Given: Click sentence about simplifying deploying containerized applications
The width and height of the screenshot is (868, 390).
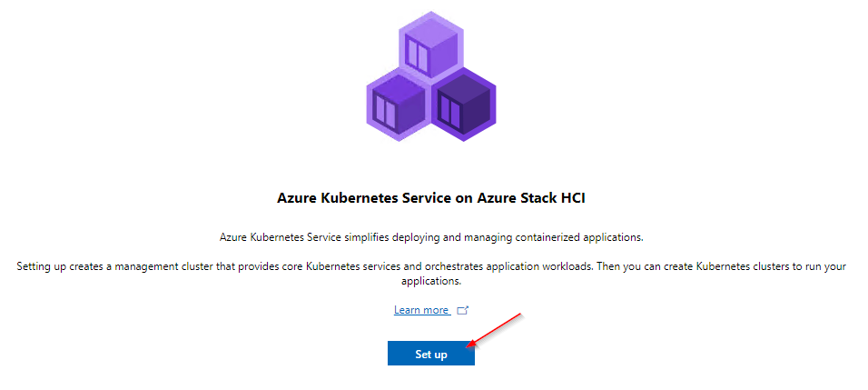Looking at the screenshot, I should [x=432, y=237].
